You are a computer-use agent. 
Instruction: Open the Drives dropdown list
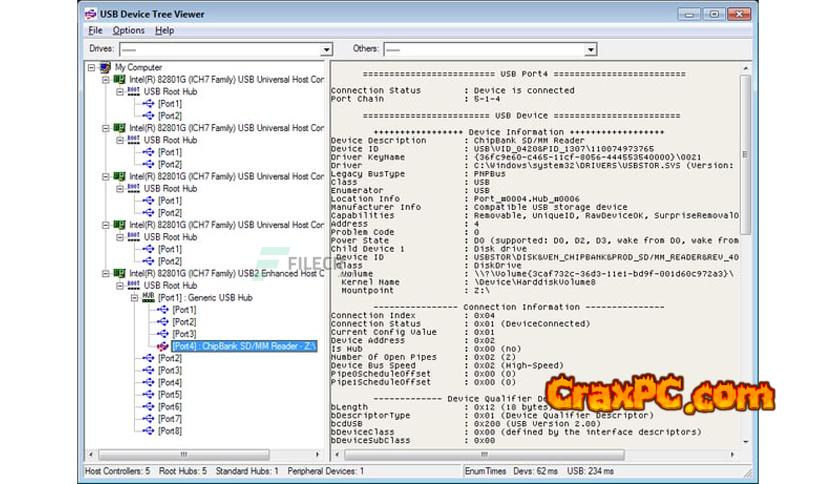tap(326, 49)
